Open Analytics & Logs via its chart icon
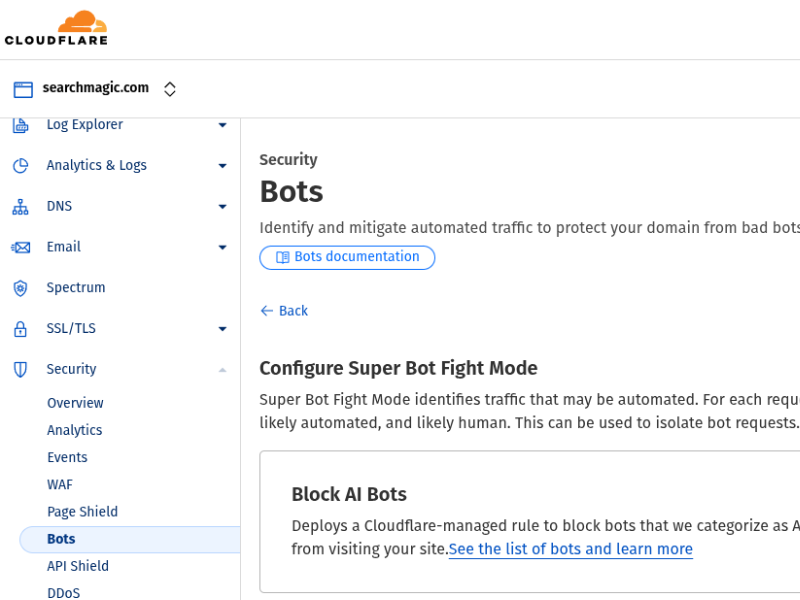This screenshot has width=800, height=600. (22, 165)
